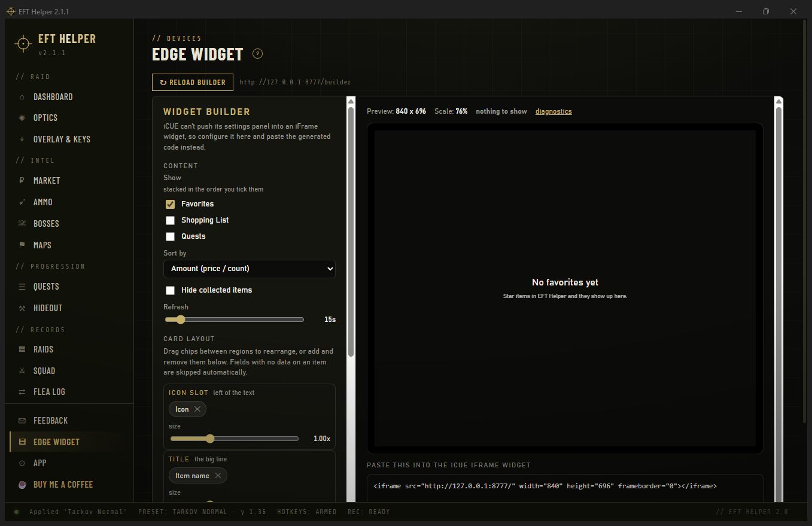
Task: Click the Buy Me a Coffee cup icon
Action: point(22,485)
